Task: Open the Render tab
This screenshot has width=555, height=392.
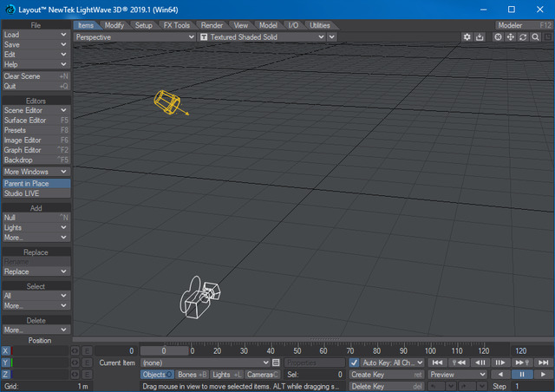Action: point(212,25)
